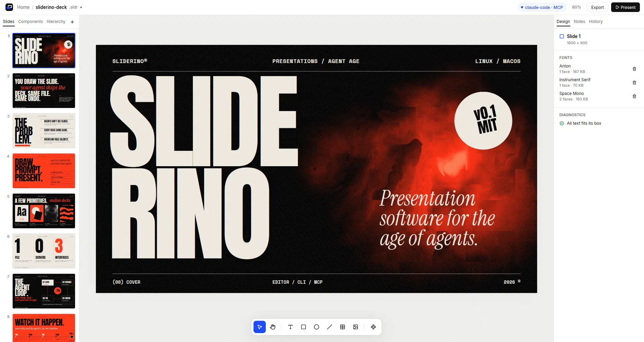Open the components tool in toolbar
Image resolution: width=644 pixels, height=342 pixels.
click(373, 327)
